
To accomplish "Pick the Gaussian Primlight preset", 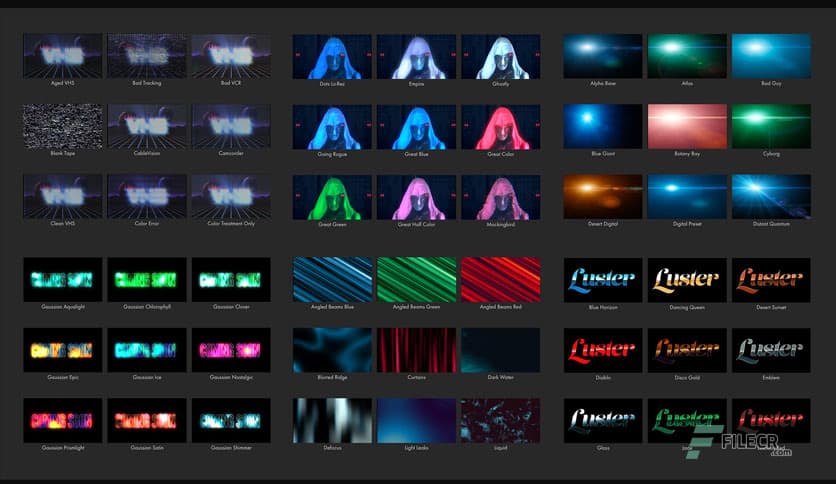I will (x=62, y=421).
